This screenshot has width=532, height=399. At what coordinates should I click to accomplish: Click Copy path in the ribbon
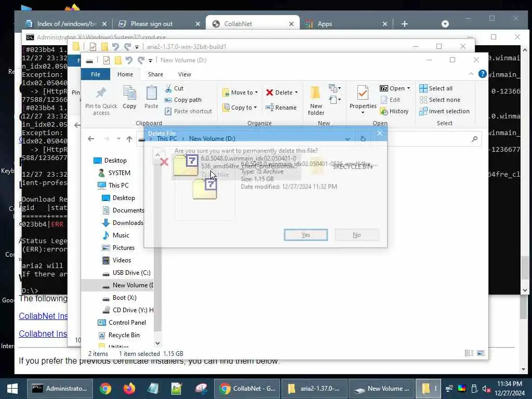click(183, 100)
